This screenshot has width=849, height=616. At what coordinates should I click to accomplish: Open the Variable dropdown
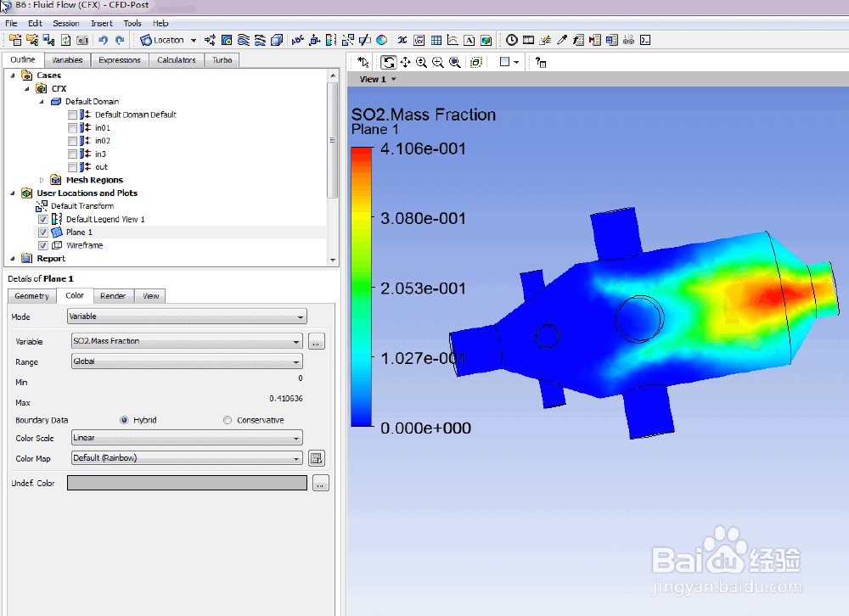187,341
